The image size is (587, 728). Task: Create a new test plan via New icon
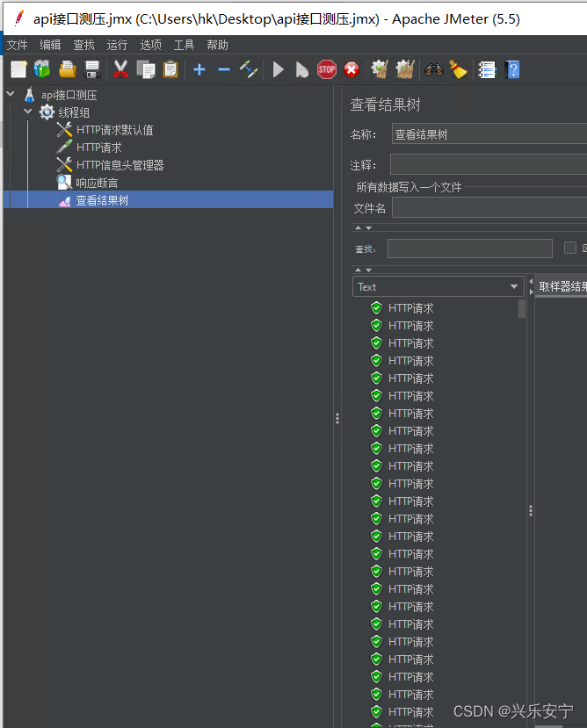coord(19,69)
